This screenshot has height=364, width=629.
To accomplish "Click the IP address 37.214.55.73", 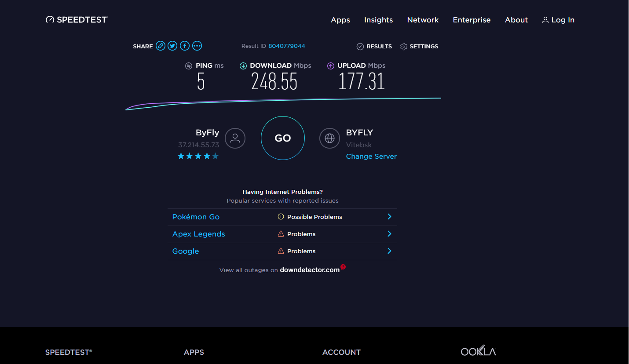I will point(198,145).
